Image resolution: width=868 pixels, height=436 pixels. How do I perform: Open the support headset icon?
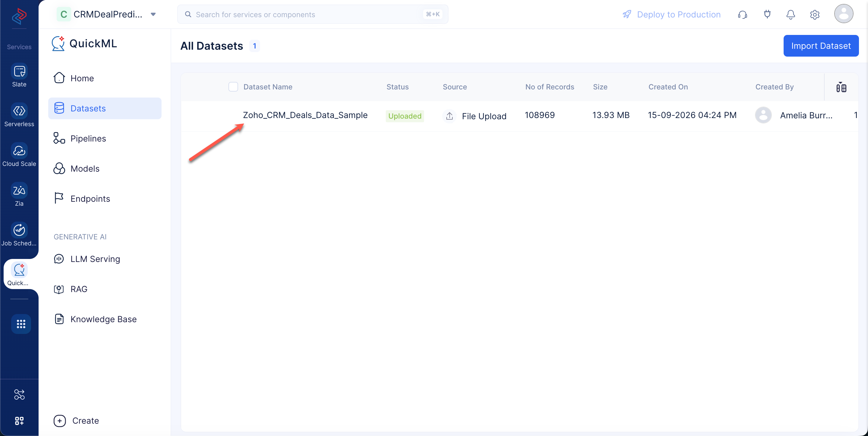742,14
